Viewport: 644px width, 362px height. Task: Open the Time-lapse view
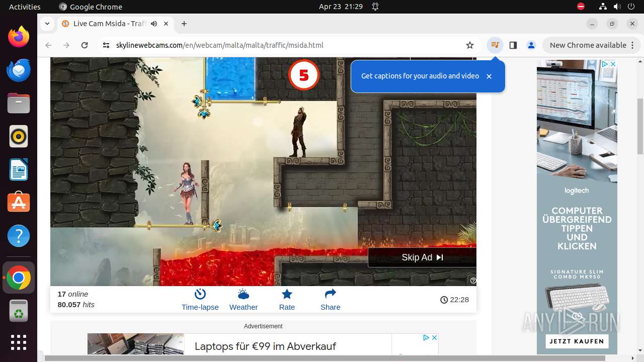click(200, 300)
